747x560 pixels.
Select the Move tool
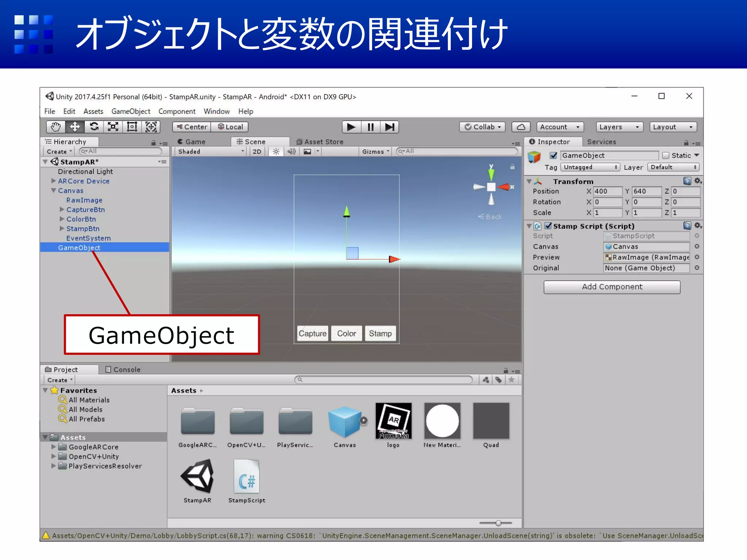pyautogui.click(x=75, y=127)
